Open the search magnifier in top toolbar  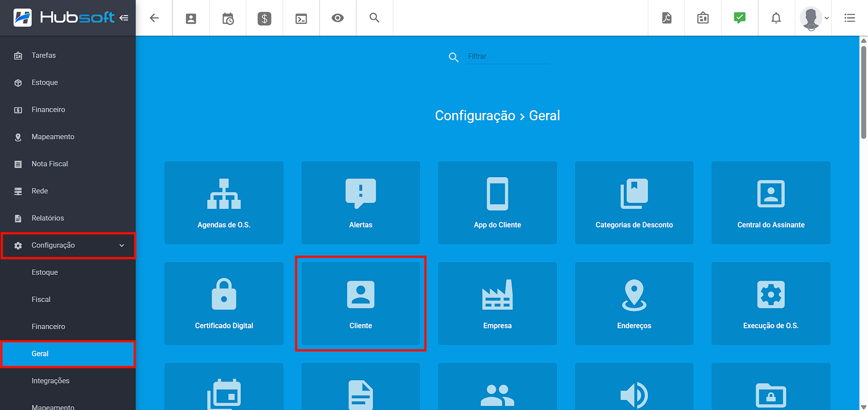pos(374,18)
